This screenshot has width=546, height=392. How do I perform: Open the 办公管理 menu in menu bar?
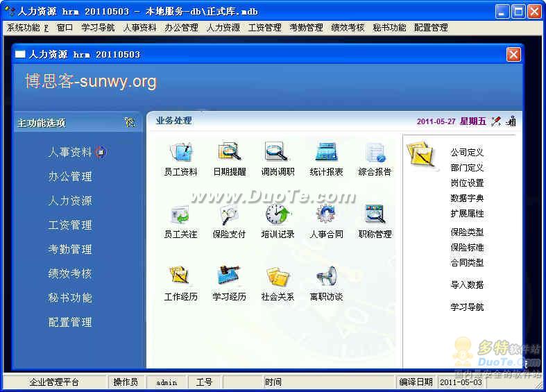pos(181,28)
